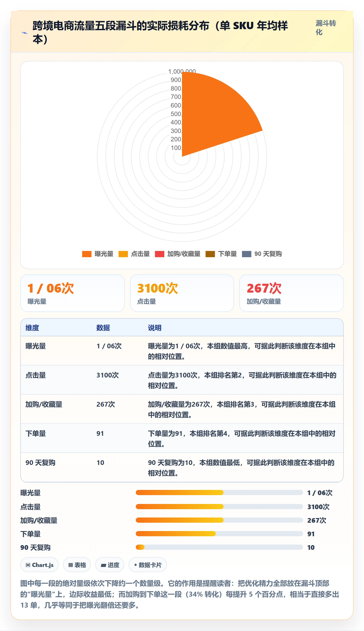Click the footer paragraph starting 图中每一段
The height and width of the screenshot is (631, 364).
pos(180,594)
